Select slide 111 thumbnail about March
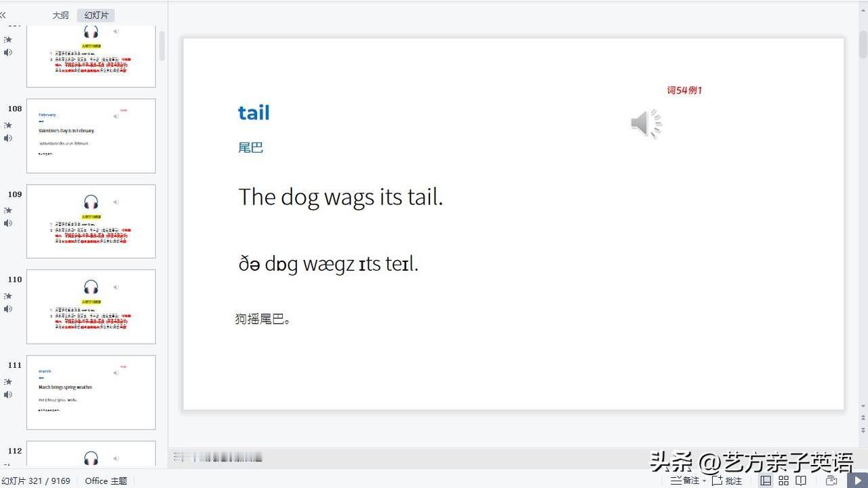 tap(91, 392)
